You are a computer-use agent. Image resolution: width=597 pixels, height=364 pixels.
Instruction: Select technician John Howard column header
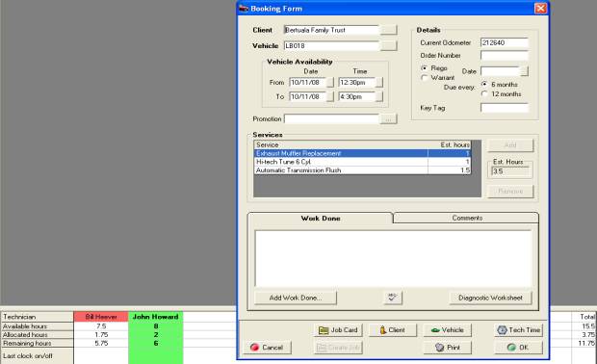[155, 317]
